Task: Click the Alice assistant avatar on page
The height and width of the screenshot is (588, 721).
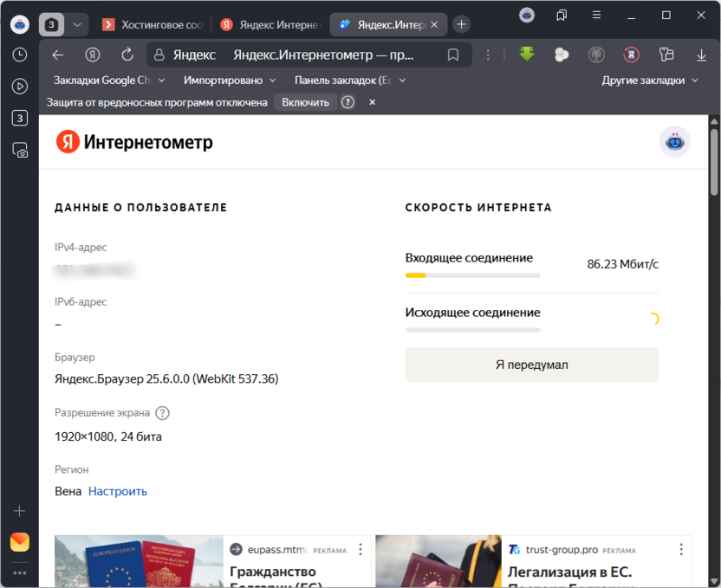Action: (x=675, y=140)
